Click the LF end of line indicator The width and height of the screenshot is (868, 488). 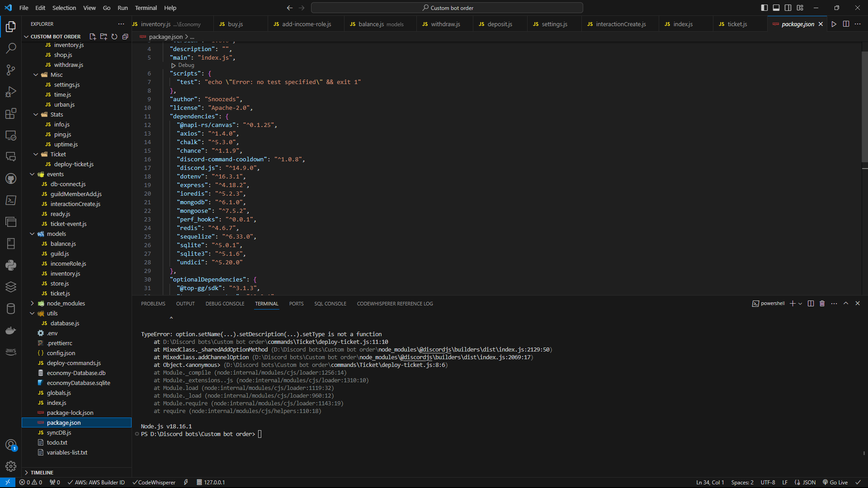click(x=785, y=482)
